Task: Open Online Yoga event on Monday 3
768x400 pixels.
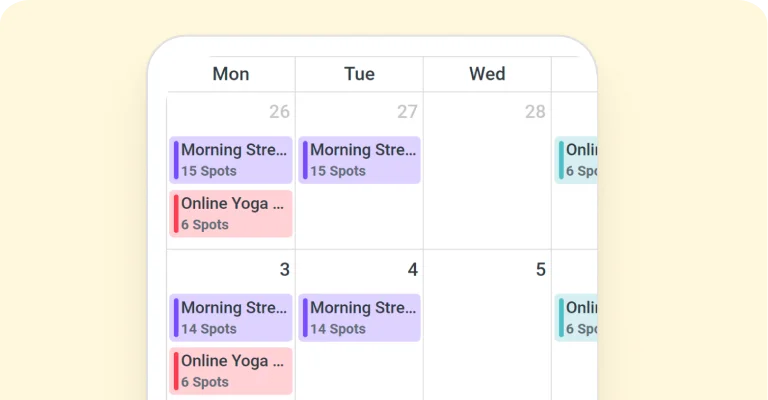Action: tap(231, 371)
